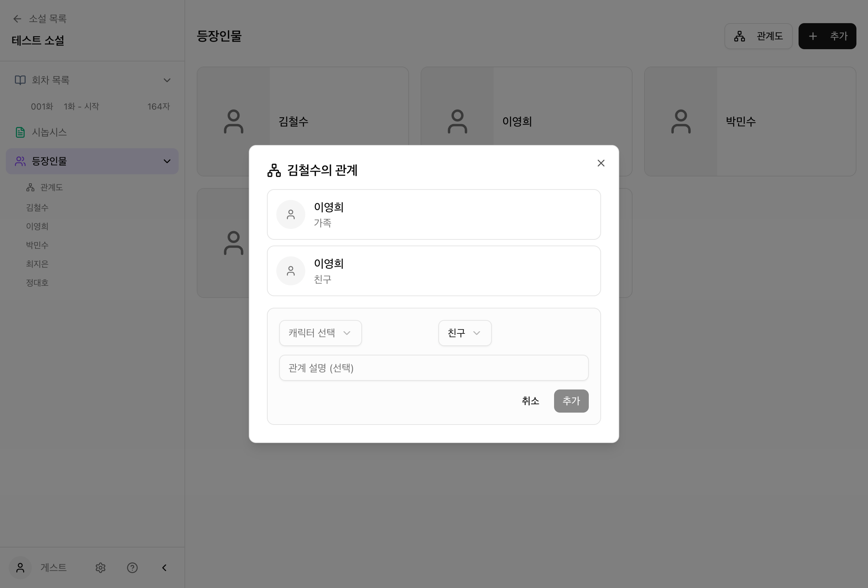Expand the 캐릭터 선택 dropdown
Image resolution: width=868 pixels, height=588 pixels.
point(320,333)
